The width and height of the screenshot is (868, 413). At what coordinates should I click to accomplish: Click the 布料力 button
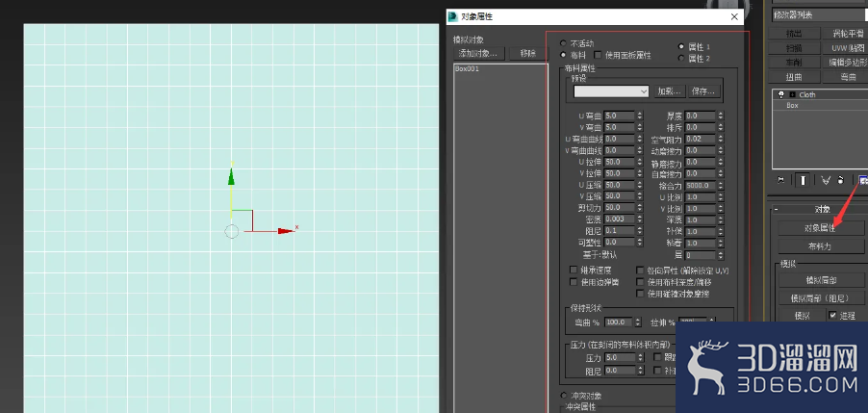pos(821,245)
